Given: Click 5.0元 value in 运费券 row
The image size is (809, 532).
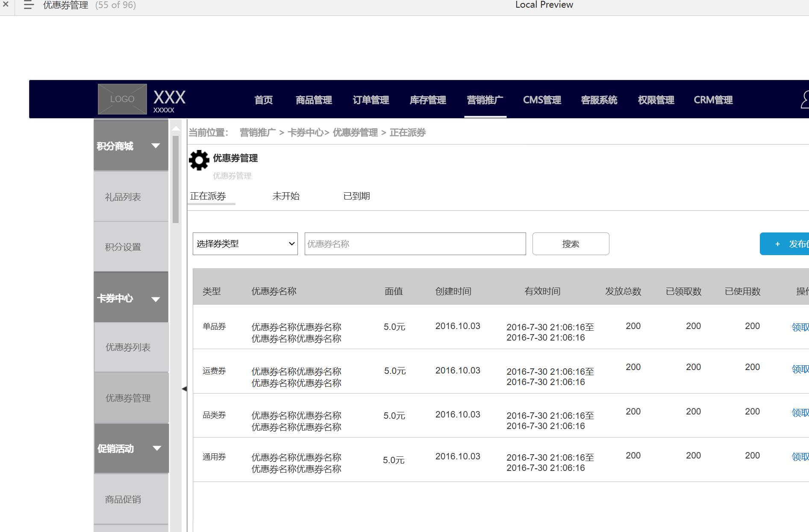Looking at the screenshot, I should click(395, 371).
